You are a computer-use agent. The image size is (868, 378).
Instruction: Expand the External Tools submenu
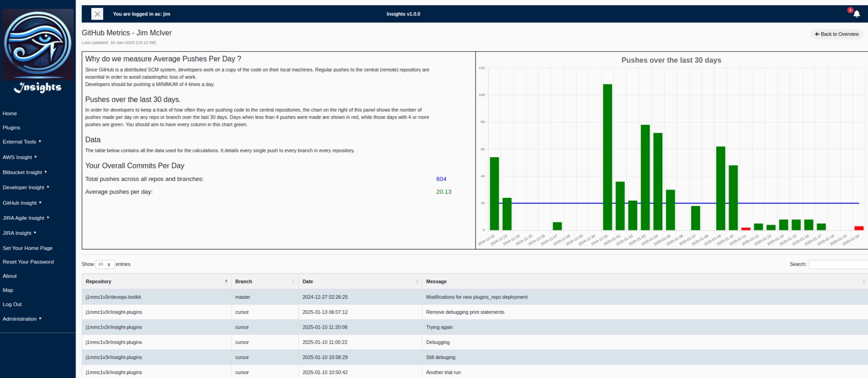[x=22, y=142]
